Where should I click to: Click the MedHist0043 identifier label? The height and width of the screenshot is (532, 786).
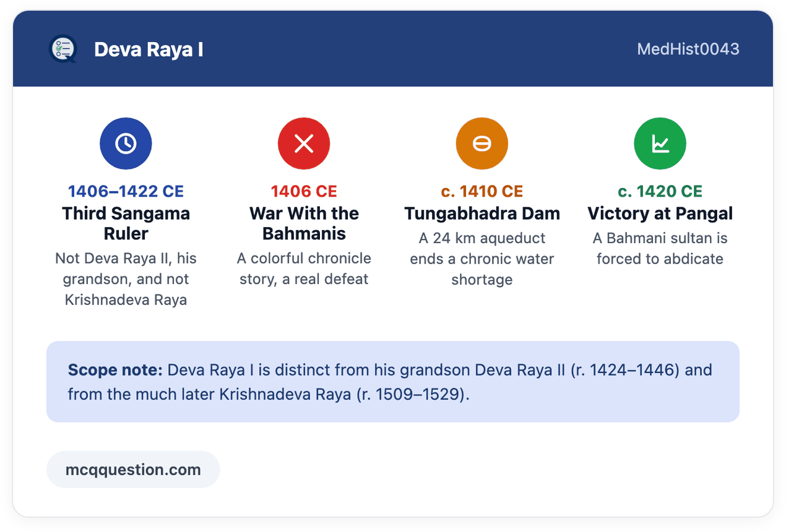pyautogui.click(x=688, y=49)
